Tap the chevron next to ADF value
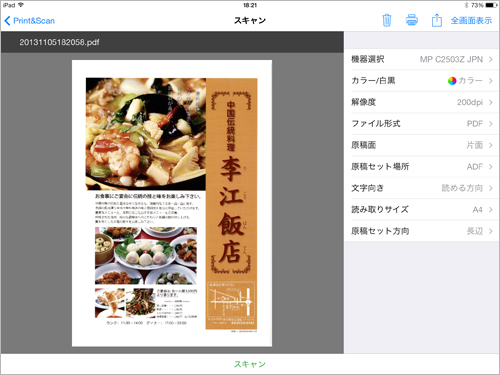500x375 pixels. 491,166
